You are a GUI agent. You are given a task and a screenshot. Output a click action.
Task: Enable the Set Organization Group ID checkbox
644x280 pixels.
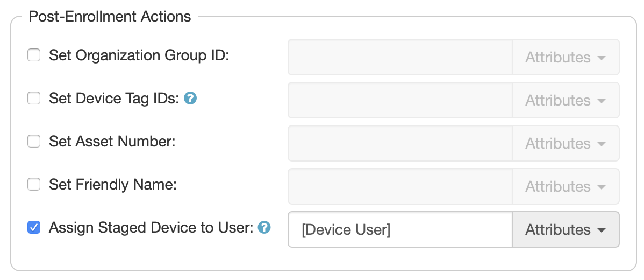click(x=34, y=55)
